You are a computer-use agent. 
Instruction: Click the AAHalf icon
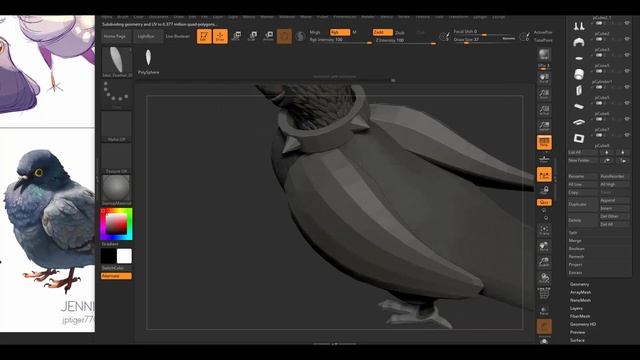(544, 126)
